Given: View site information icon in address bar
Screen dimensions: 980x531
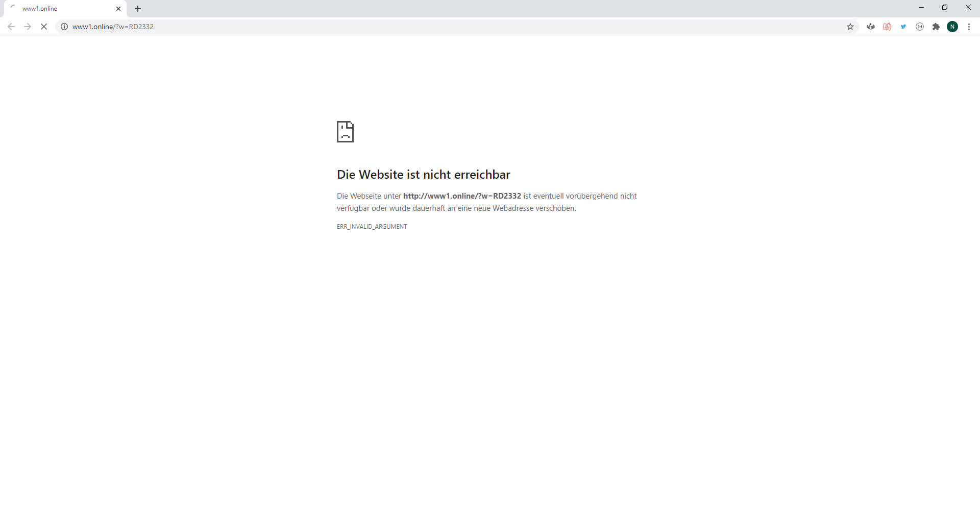Looking at the screenshot, I should 64,27.
